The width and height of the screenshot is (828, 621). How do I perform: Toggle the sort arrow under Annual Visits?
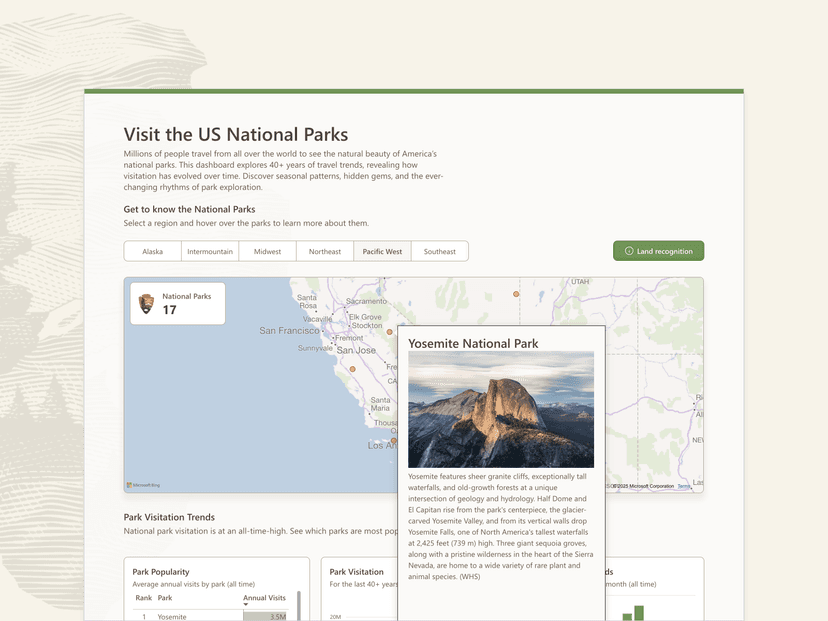(246, 605)
